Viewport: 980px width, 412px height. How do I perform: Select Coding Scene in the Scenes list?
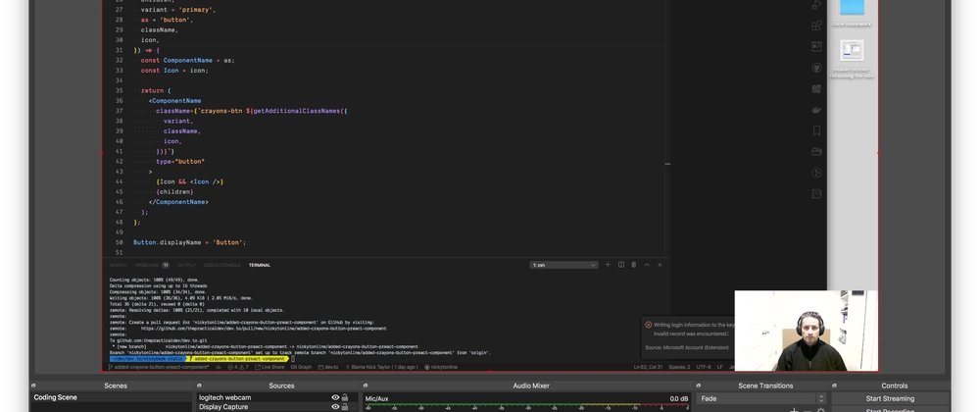pyautogui.click(x=56, y=398)
